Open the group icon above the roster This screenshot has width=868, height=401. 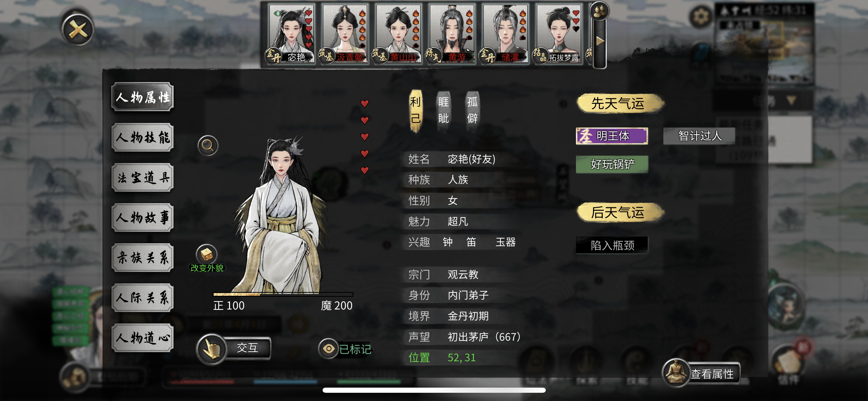599,11
